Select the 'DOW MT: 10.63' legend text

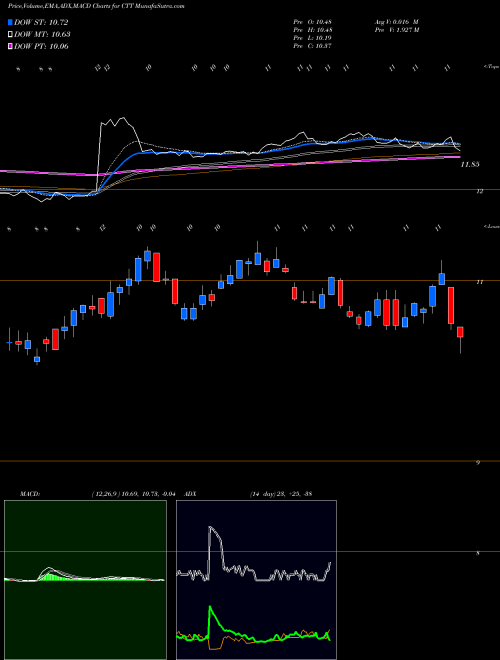pos(42,35)
